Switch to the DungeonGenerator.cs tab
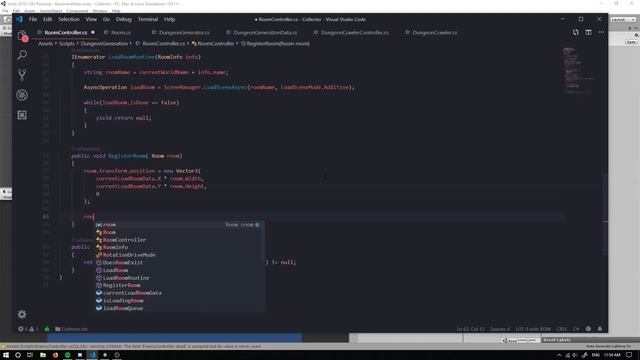Viewport: 640px width, 360px height. (184, 32)
